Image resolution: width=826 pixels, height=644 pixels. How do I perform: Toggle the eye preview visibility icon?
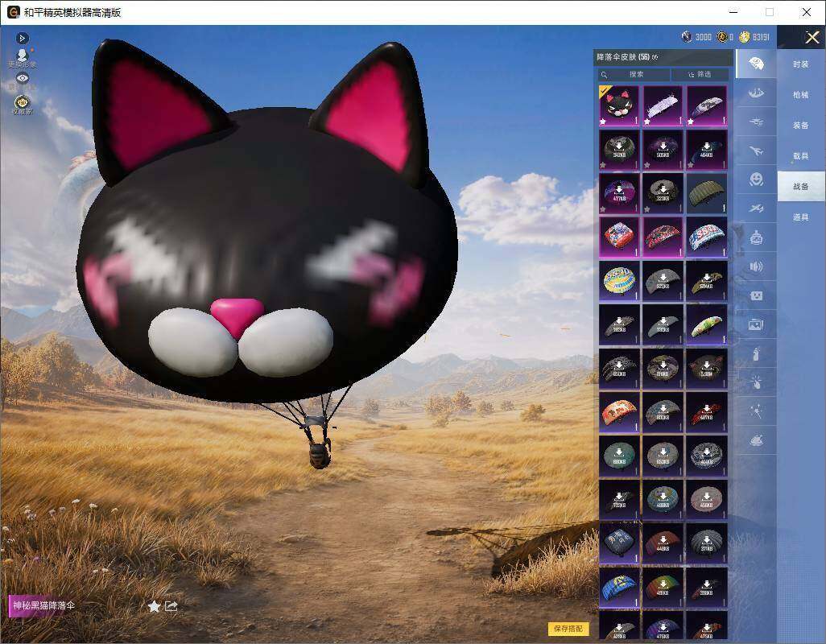click(x=22, y=78)
